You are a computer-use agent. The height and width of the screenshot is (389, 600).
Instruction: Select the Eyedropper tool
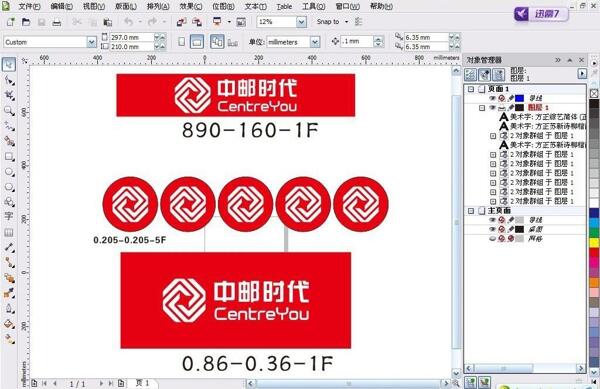tap(9, 293)
